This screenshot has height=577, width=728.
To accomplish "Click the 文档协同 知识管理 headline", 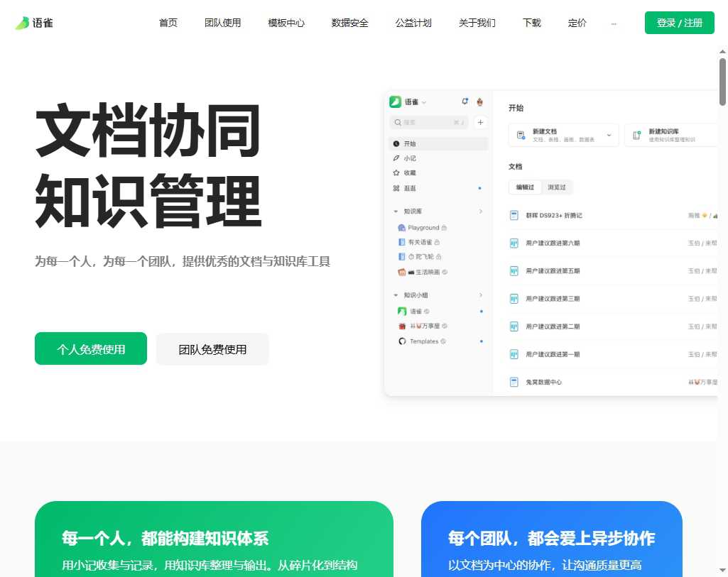I will (148, 165).
